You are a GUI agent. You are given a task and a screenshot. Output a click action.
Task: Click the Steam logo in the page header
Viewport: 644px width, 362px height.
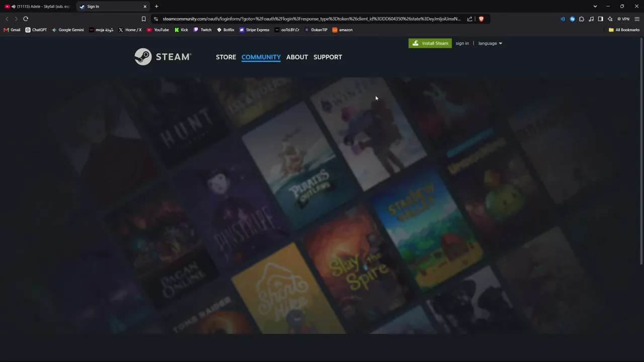click(163, 57)
